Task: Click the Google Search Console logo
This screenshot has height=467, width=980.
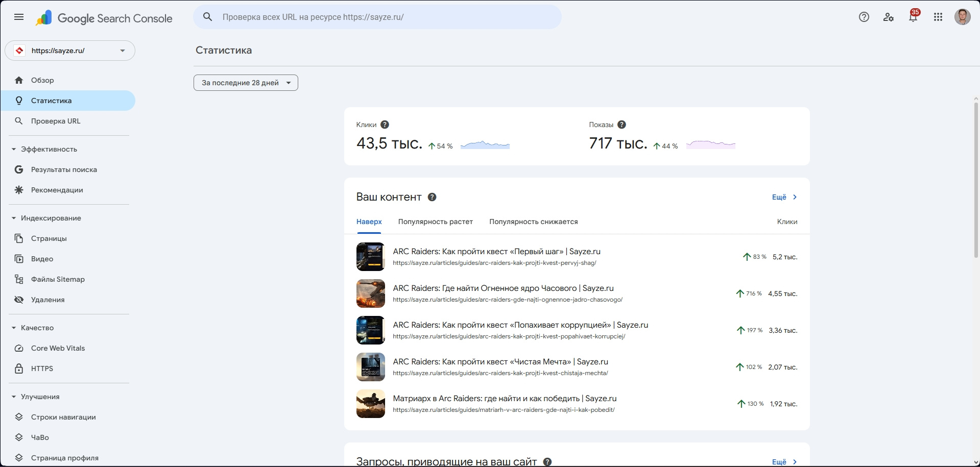Action: (104, 18)
